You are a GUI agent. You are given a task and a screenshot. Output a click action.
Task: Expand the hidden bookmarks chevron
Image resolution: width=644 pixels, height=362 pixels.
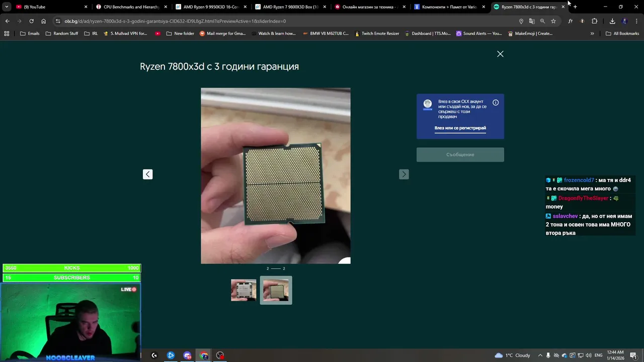coord(592,34)
